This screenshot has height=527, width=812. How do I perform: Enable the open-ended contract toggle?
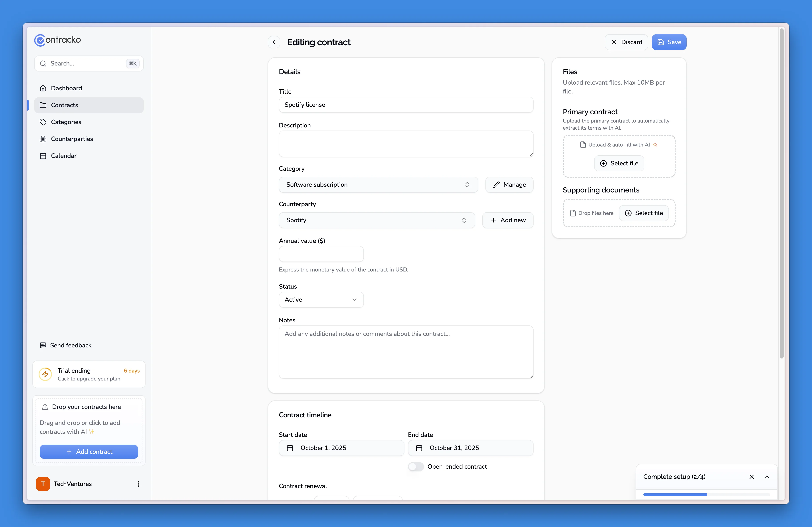point(416,466)
